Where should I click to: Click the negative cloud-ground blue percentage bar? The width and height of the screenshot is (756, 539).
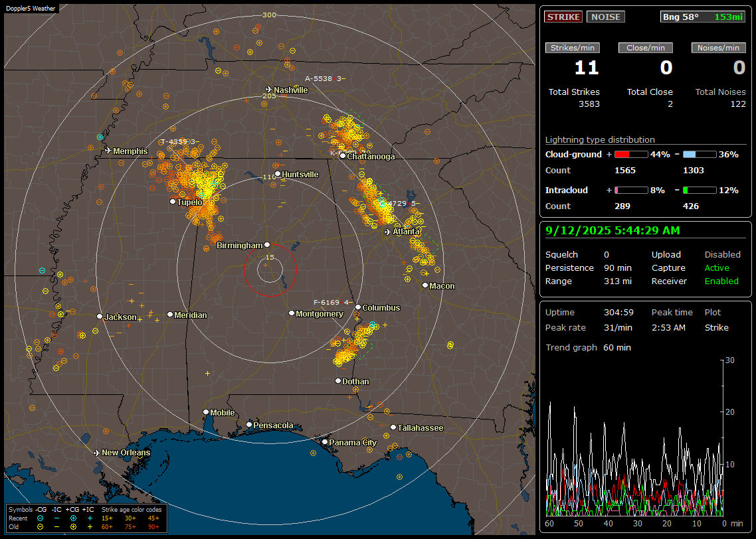point(700,155)
